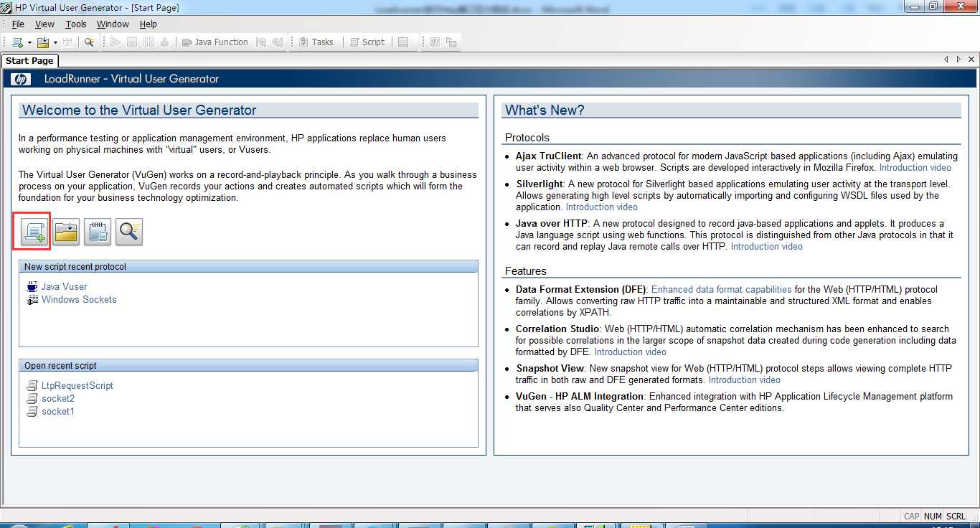Click the Run play icon in toolbar
Screen dimensions: 980x528
pos(116,42)
